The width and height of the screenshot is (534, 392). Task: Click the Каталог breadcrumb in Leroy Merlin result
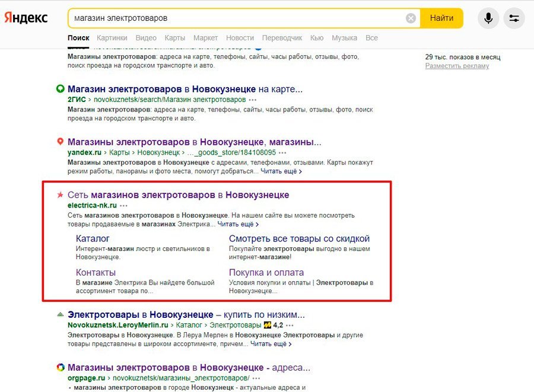(x=189, y=326)
